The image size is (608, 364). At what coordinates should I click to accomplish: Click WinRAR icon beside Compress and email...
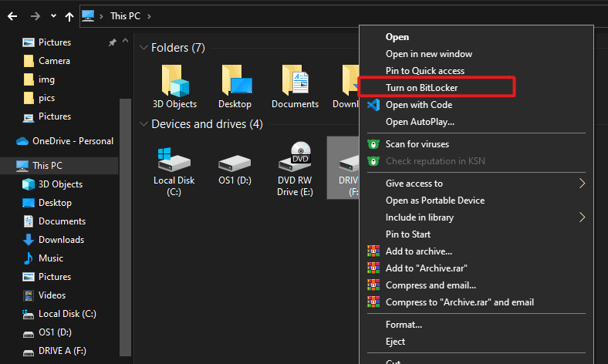[373, 285]
